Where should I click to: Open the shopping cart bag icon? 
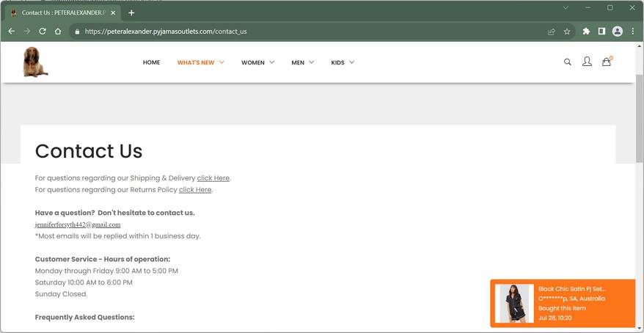pos(606,62)
